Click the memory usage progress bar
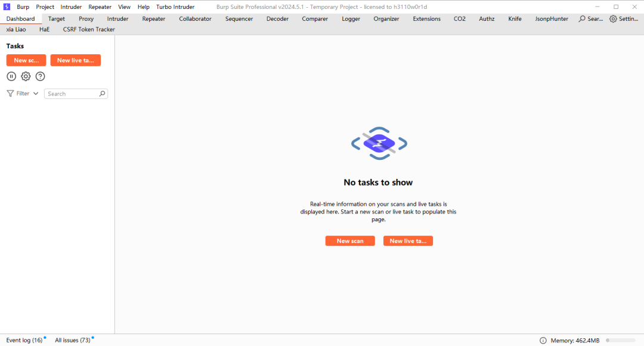Image resolution: width=644 pixels, height=346 pixels. pos(621,340)
